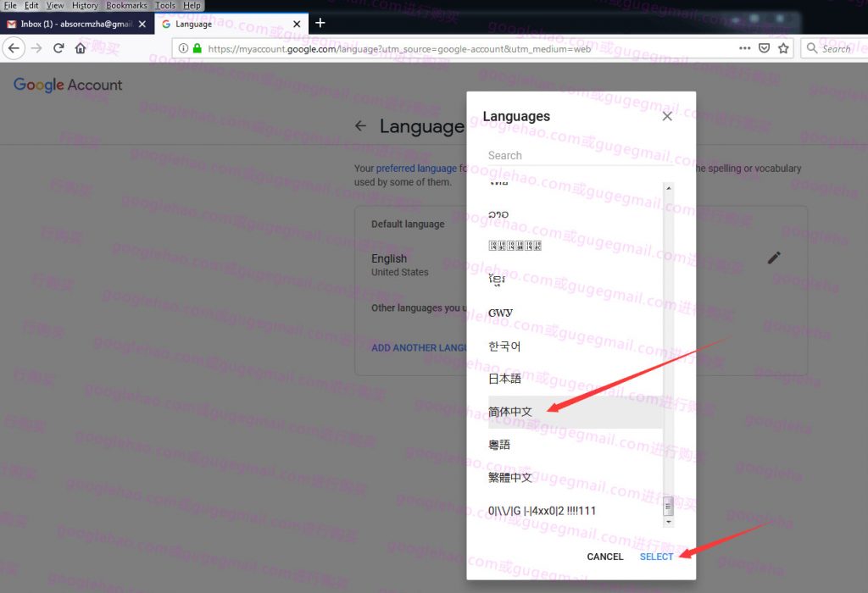This screenshot has height=593, width=868.
Task: Bookmark this page with the star
Action: point(783,48)
